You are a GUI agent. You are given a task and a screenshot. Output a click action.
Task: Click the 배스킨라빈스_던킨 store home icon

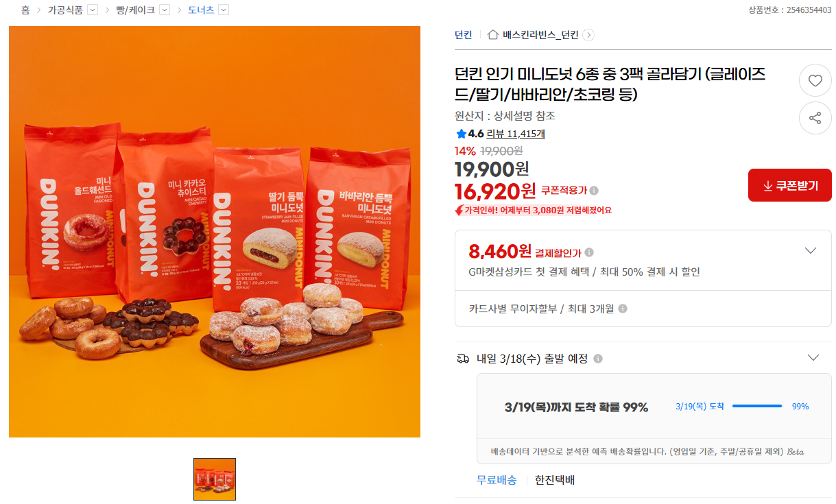[493, 35]
